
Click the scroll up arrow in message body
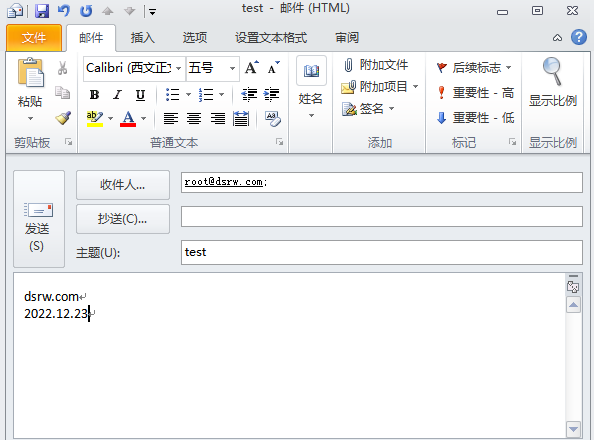(573, 305)
